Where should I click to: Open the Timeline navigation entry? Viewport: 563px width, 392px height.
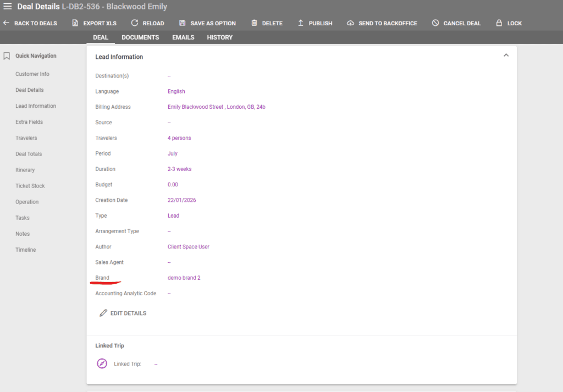[x=25, y=249]
